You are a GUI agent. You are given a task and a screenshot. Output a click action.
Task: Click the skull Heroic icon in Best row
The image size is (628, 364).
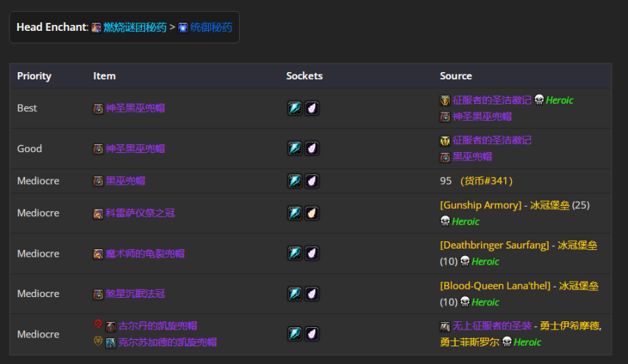539,100
